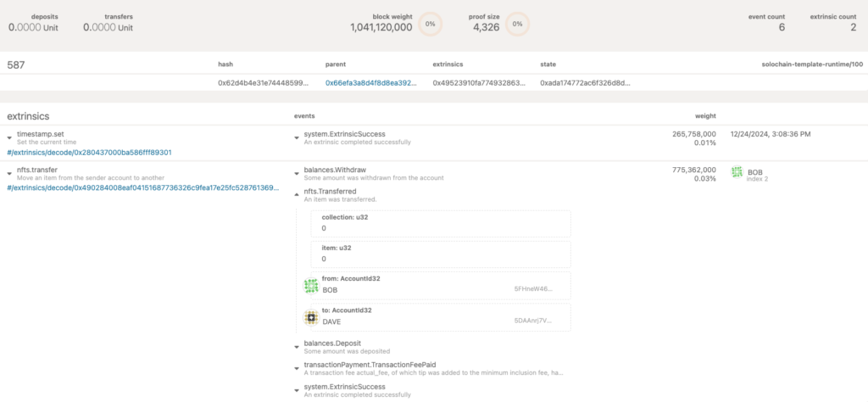Click the proof size value 4,326
868x402 pixels.
pos(486,27)
